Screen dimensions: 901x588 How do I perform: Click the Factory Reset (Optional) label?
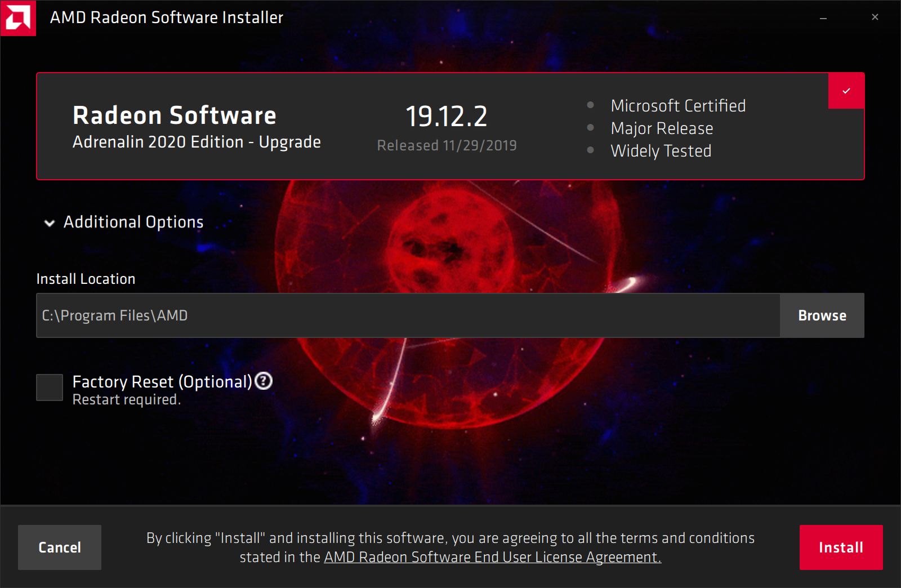[x=162, y=382]
